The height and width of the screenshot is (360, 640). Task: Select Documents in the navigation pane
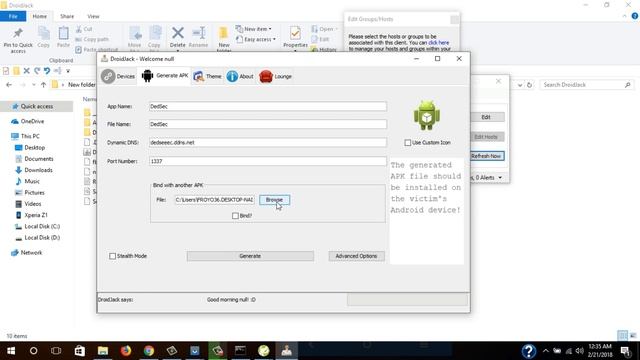38,159
